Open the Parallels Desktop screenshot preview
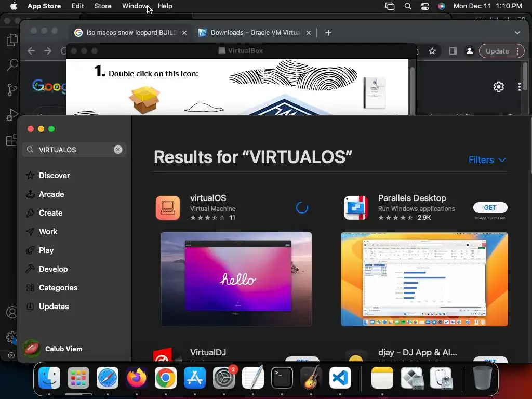This screenshot has width=532, height=399. (x=424, y=279)
